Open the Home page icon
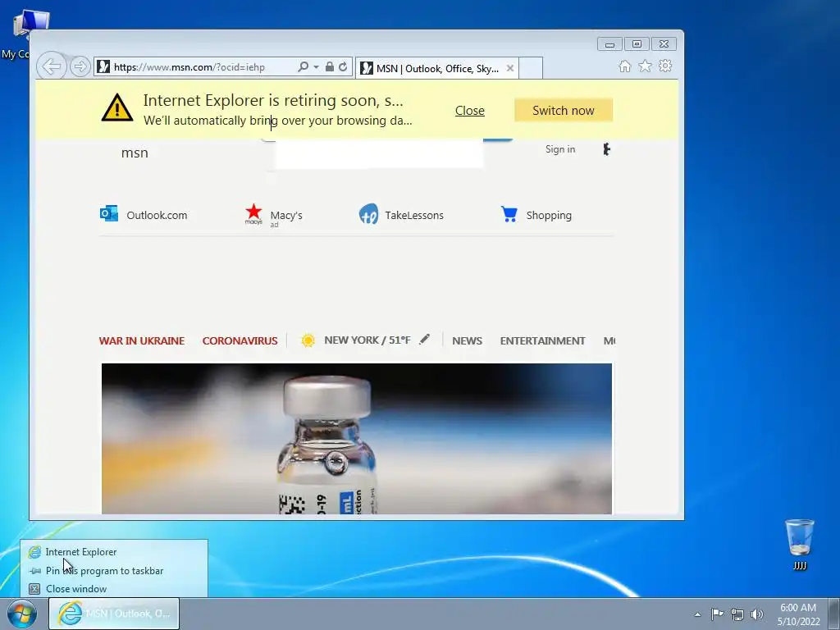The image size is (840, 630). (x=624, y=66)
